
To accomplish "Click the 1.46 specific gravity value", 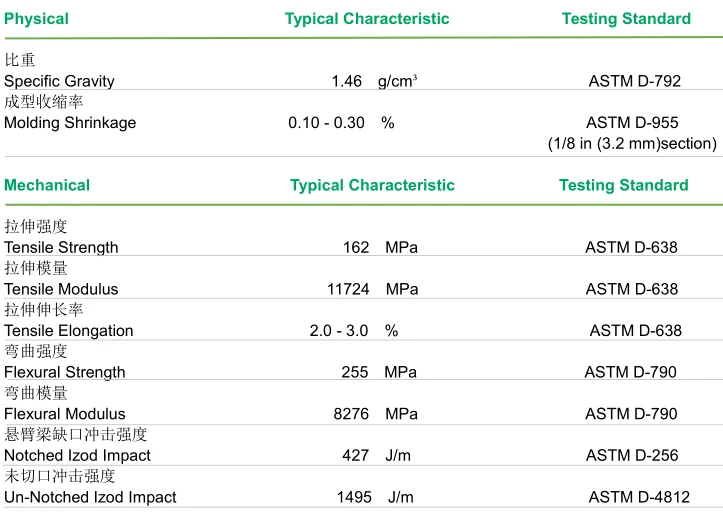I will point(347,81).
